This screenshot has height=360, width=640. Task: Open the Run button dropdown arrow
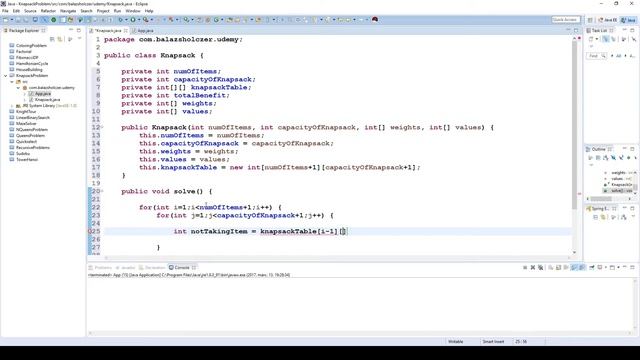pyautogui.click(x=139, y=20)
